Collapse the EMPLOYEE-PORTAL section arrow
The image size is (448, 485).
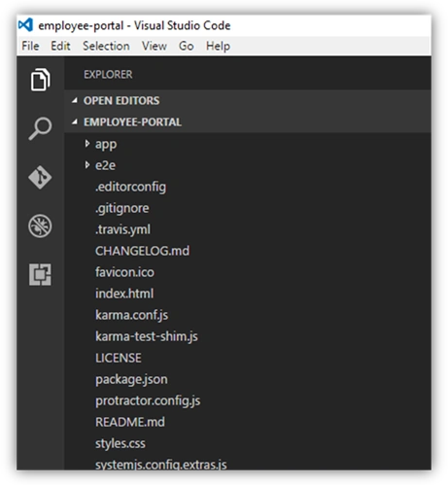pyautogui.click(x=75, y=121)
